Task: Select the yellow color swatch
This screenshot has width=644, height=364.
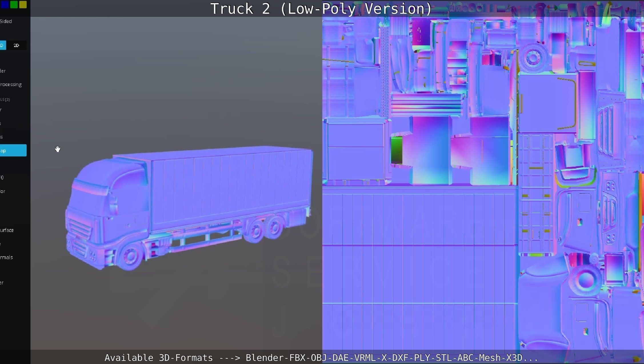Action: point(23,4)
